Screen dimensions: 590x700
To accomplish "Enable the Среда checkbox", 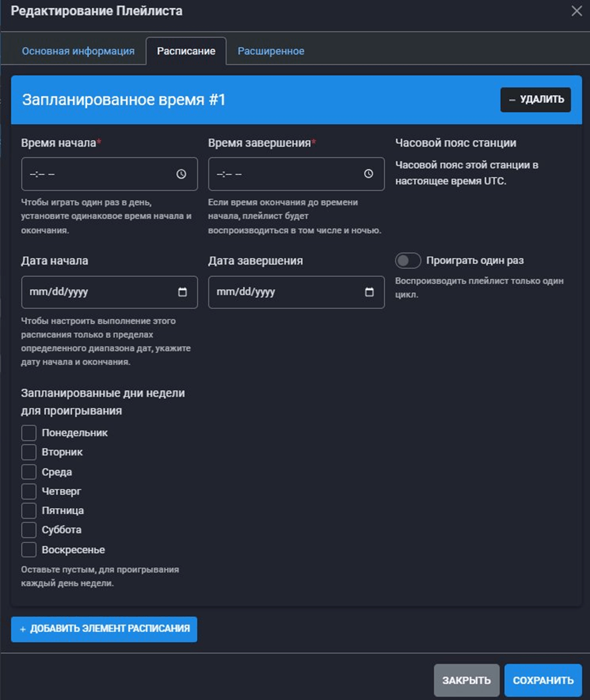I will [29, 472].
